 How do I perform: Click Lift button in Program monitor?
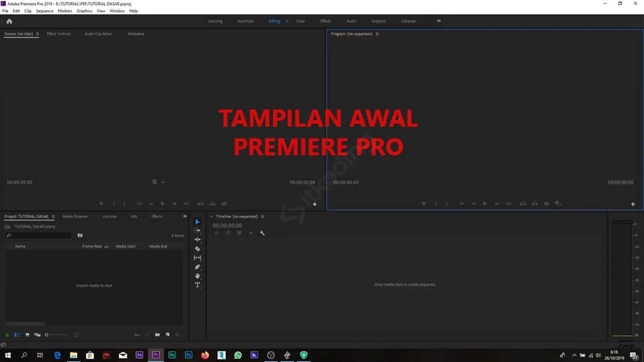click(523, 204)
